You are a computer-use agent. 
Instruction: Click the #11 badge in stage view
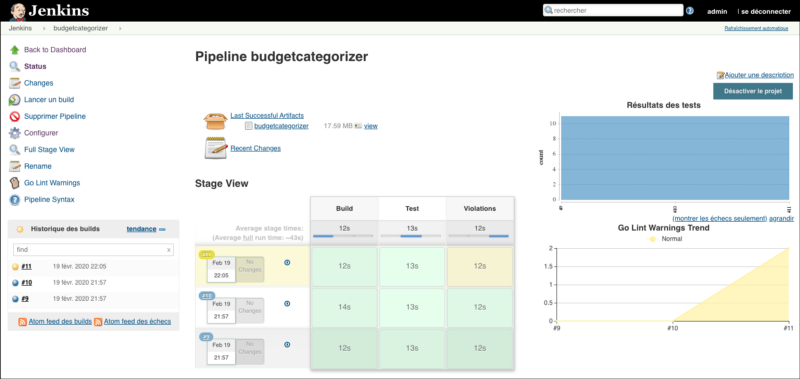(207, 255)
